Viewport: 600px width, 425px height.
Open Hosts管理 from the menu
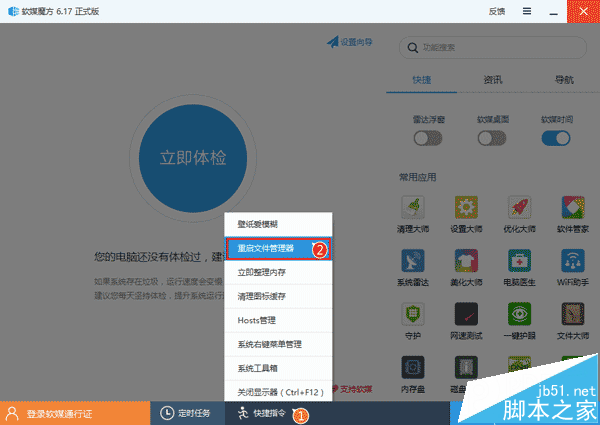click(278, 321)
